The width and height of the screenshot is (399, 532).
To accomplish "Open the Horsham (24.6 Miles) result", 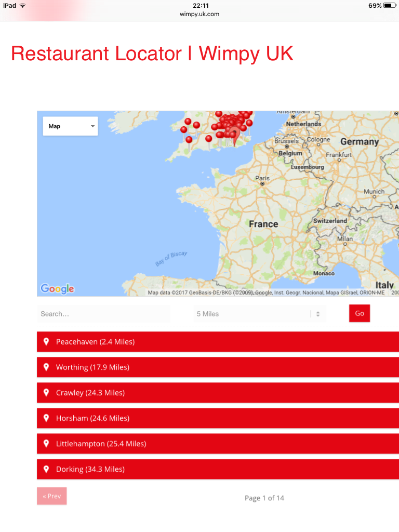I will point(218,418).
